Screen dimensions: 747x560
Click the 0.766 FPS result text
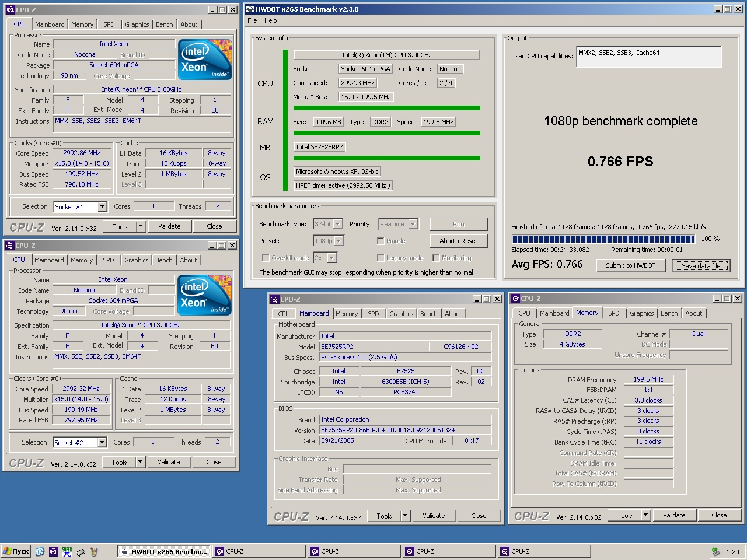click(x=620, y=162)
